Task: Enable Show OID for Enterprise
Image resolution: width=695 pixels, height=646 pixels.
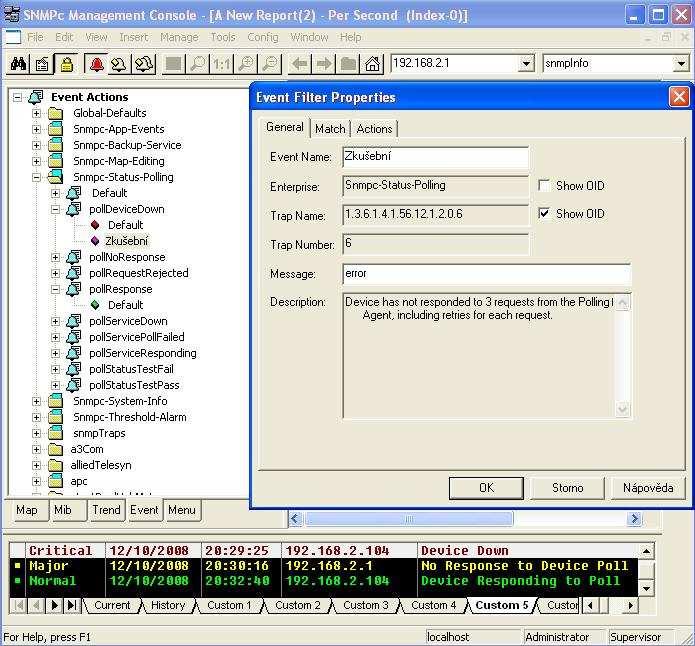Action: tap(544, 185)
